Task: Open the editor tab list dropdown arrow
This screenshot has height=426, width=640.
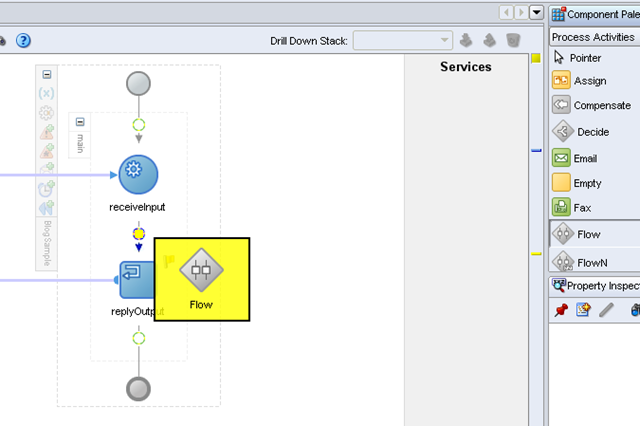Action: point(536,13)
